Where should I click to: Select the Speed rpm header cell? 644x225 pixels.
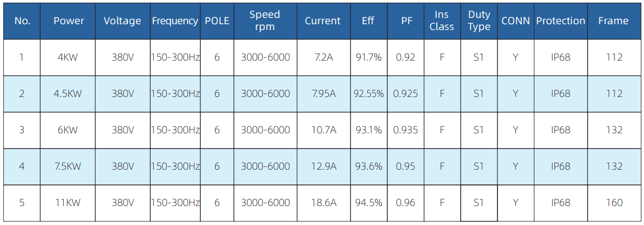(265, 21)
